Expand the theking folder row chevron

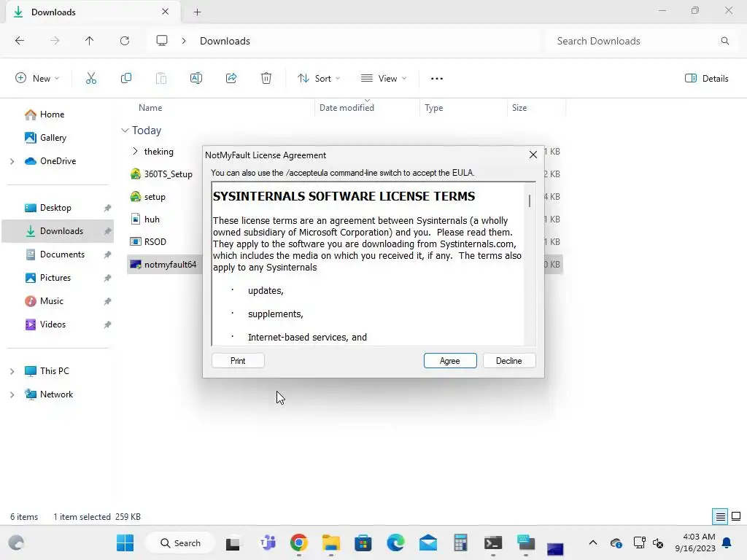tap(135, 151)
